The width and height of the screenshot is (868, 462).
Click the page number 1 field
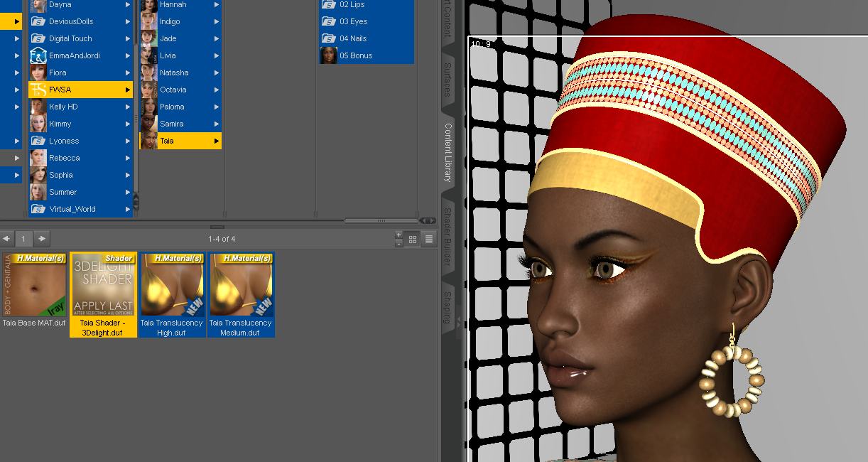click(x=23, y=239)
